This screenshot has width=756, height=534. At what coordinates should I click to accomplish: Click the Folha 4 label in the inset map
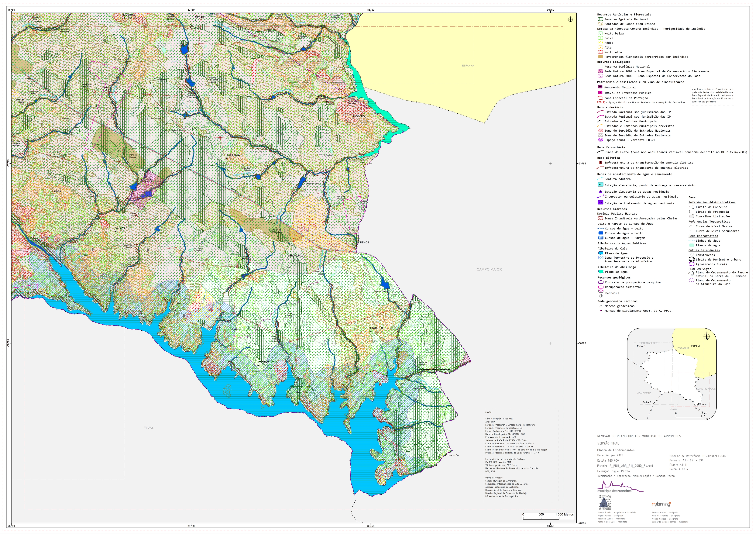click(x=702, y=404)
